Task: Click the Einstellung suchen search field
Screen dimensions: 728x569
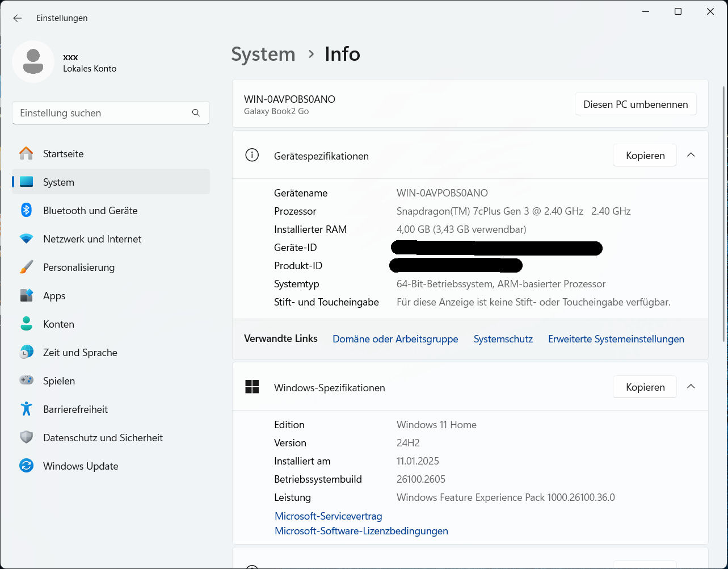Action: point(102,113)
